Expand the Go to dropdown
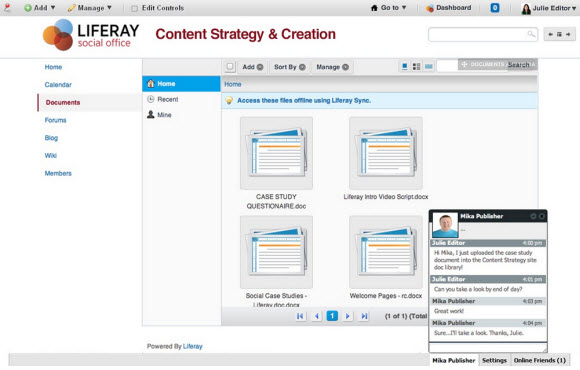The image size is (580, 370). 388,8
